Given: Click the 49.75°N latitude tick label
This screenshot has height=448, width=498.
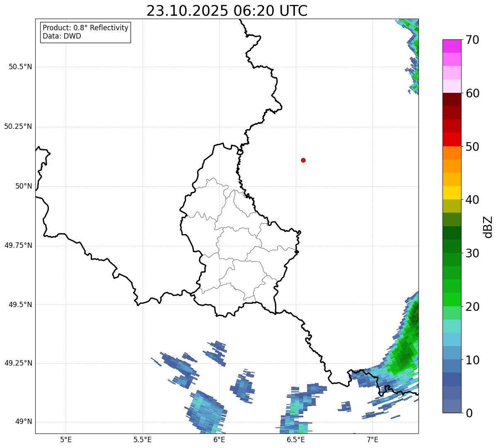Looking at the screenshot, I should click(18, 245).
